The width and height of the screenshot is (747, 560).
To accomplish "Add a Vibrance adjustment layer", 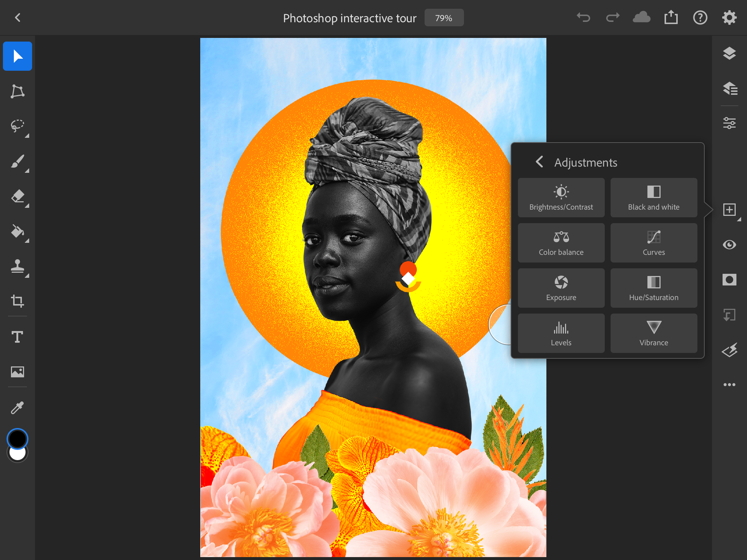I will (654, 333).
